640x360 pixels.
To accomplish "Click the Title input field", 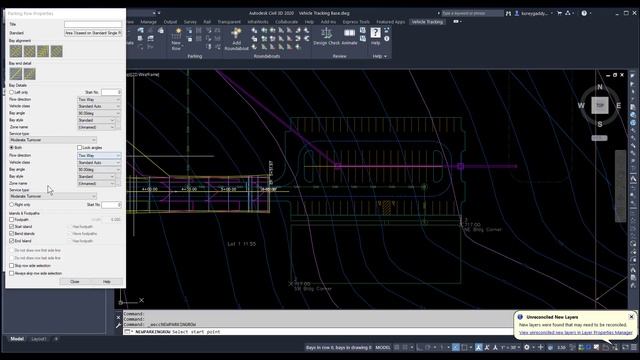I will point(93,24).
